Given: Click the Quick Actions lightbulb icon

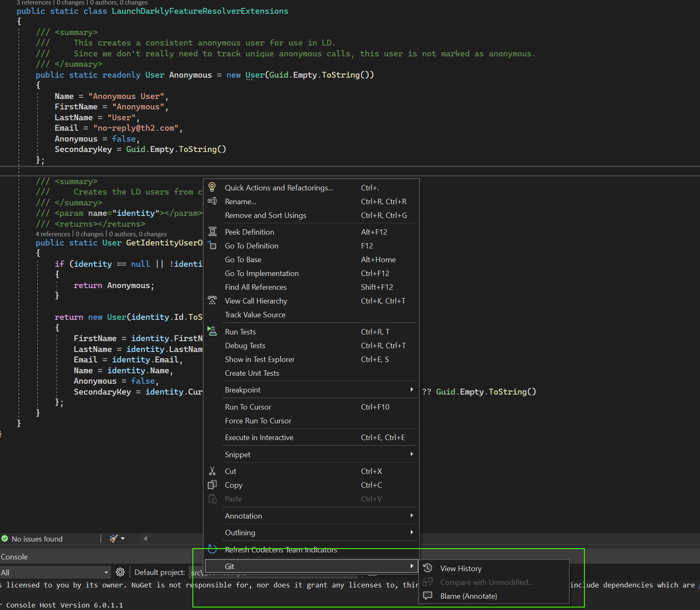Looking at the screenshot, I should [212, 187].
